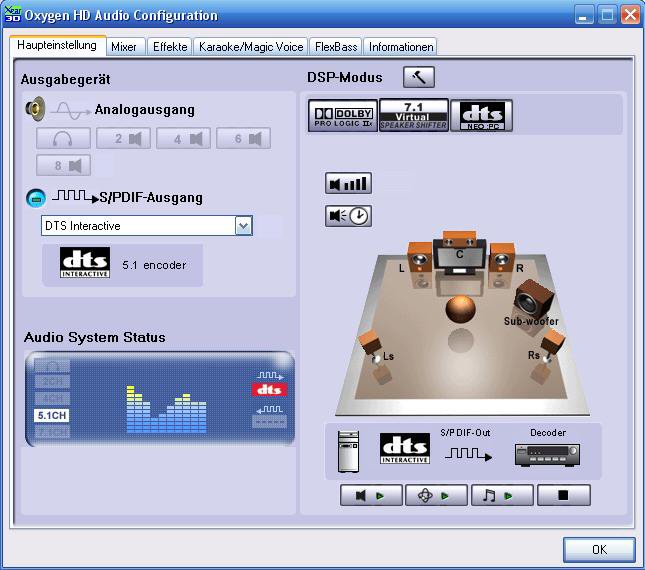Click the red dts status indicator
The image size is (645, 570).
point(269,389)
